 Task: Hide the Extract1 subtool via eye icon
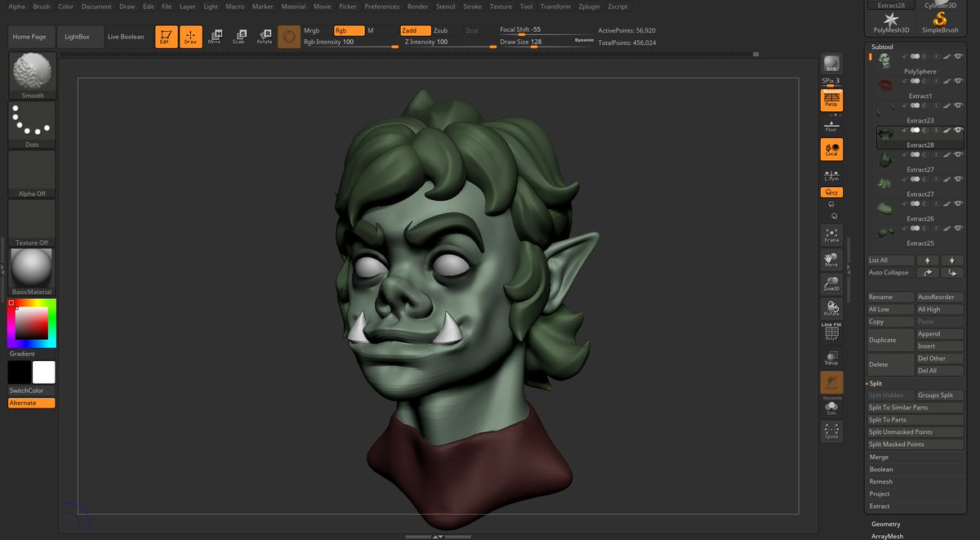click(959, 81)
